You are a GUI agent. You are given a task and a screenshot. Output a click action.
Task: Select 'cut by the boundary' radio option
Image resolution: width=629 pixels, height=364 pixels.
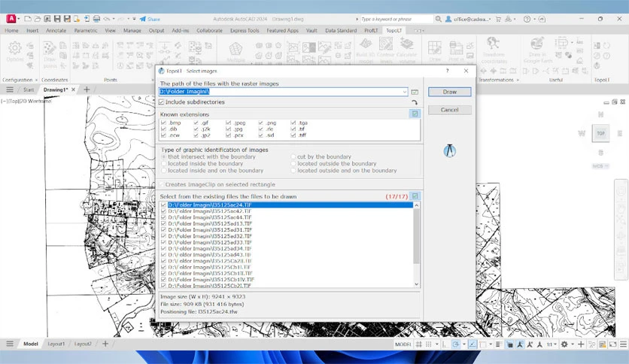point(293,156)
